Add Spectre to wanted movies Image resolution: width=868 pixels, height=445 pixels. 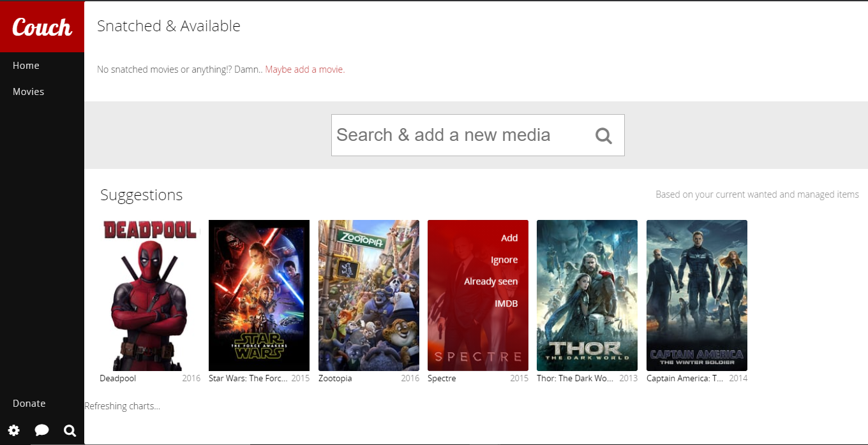coord(509,238)
